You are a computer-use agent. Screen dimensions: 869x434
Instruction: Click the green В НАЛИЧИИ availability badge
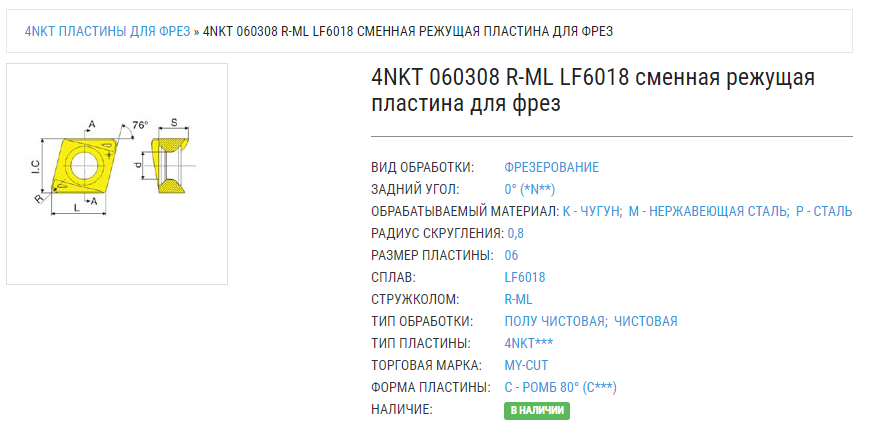click(537, 410)
